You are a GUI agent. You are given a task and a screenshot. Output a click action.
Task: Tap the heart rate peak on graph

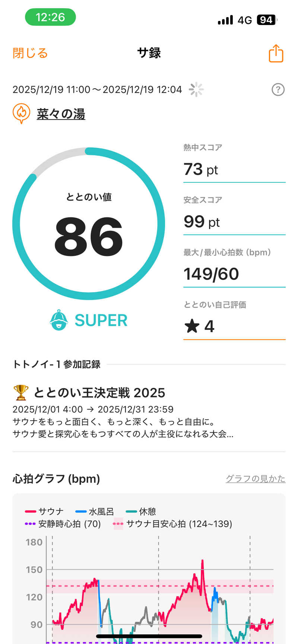point(202,560)
